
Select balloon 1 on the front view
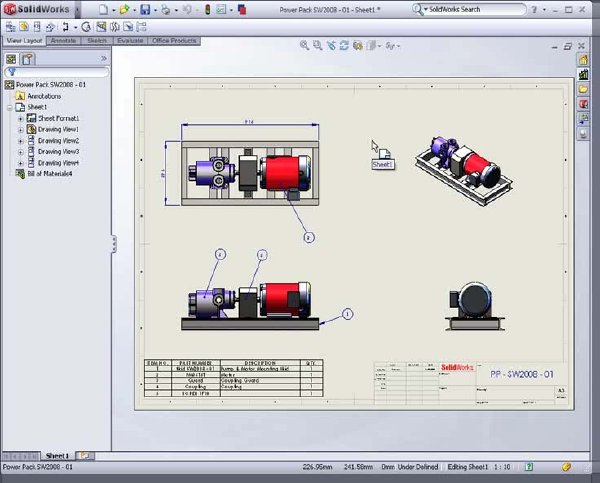click(347, 314)
